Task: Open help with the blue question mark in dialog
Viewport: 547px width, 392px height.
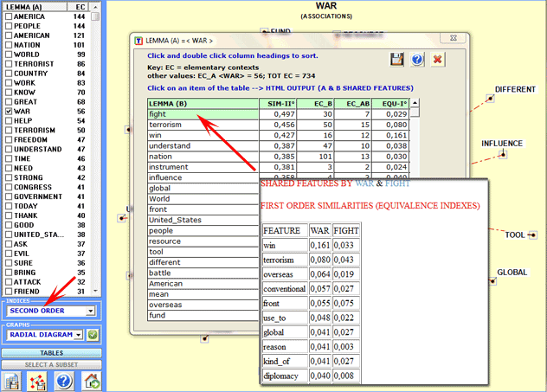Action: point(417,60)
